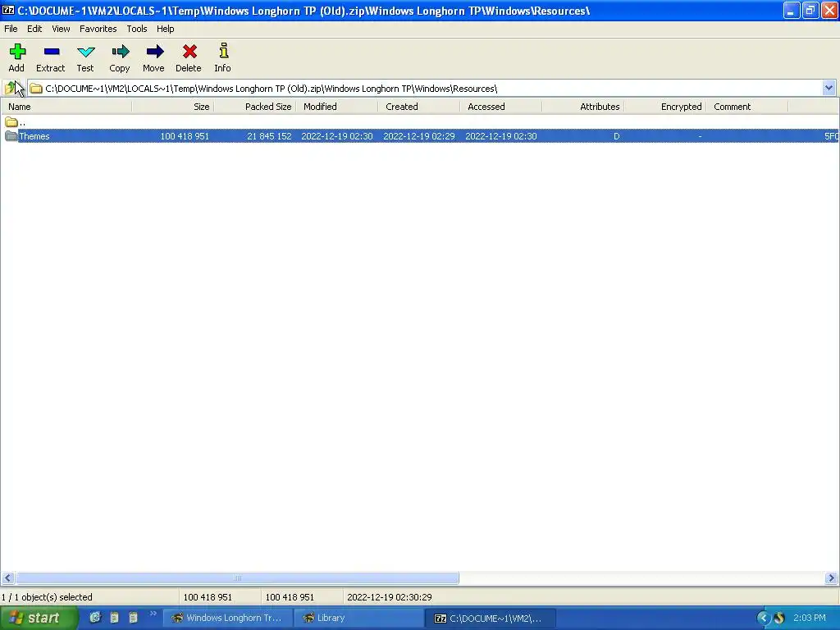Expand Quick Launch overflow chevron
Screen dimensions: 840x630
pos(153,614)
